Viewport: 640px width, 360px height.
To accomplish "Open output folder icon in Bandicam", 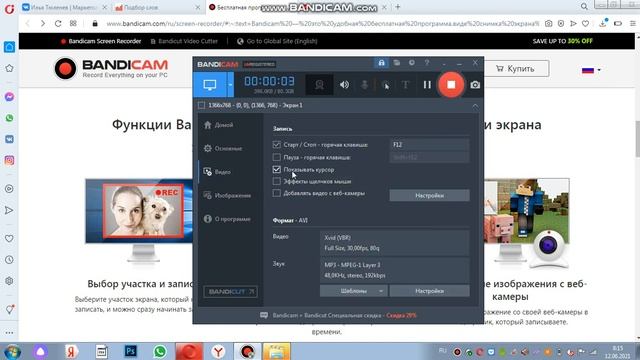I will point(396,63).
